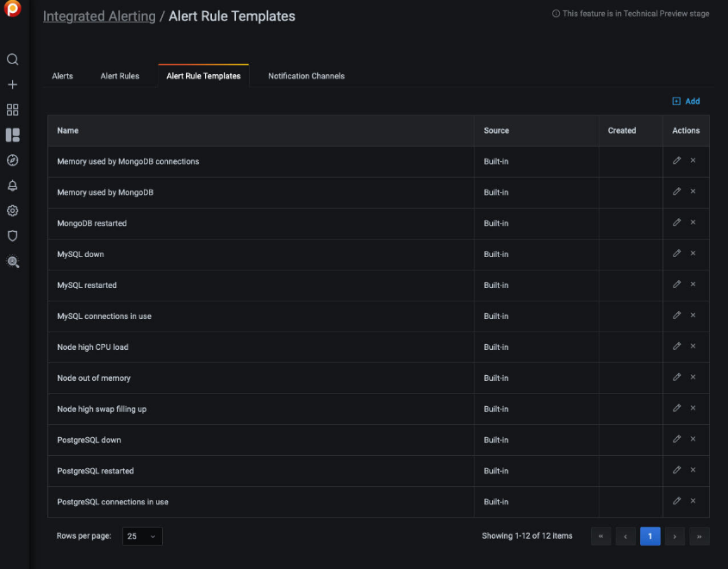
Task: Edit the MySQL connections in use template
Action: point(676,316)
